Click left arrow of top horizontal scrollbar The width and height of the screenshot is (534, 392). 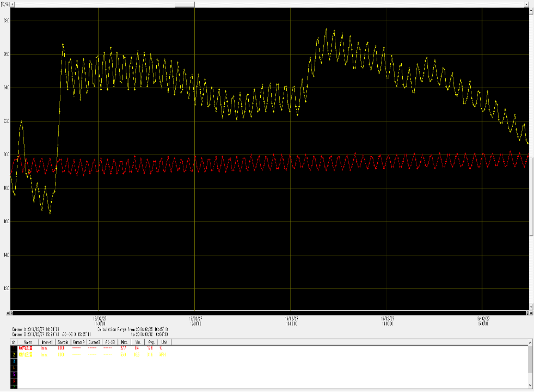click(x=13, y=3)
